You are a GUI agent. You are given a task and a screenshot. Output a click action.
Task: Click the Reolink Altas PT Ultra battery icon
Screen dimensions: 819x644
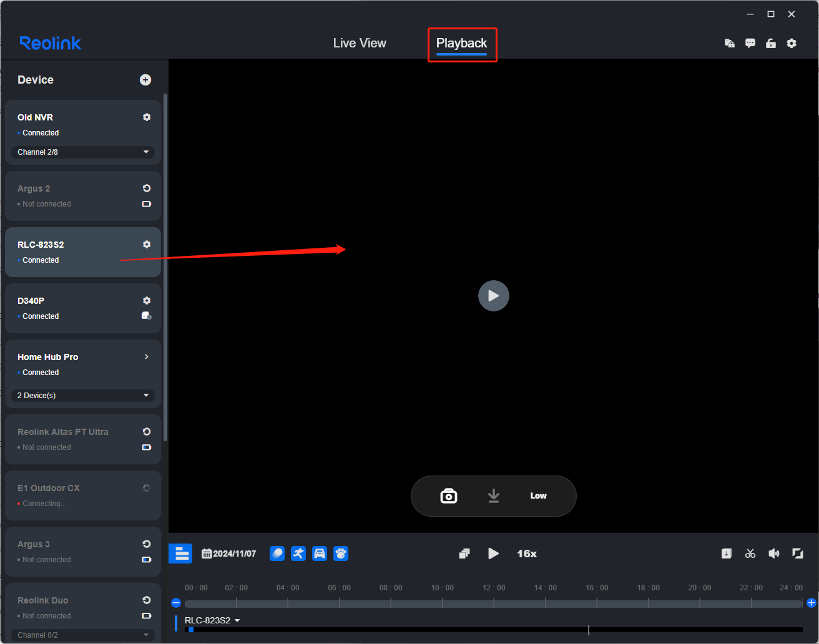(x=147, y=447)
